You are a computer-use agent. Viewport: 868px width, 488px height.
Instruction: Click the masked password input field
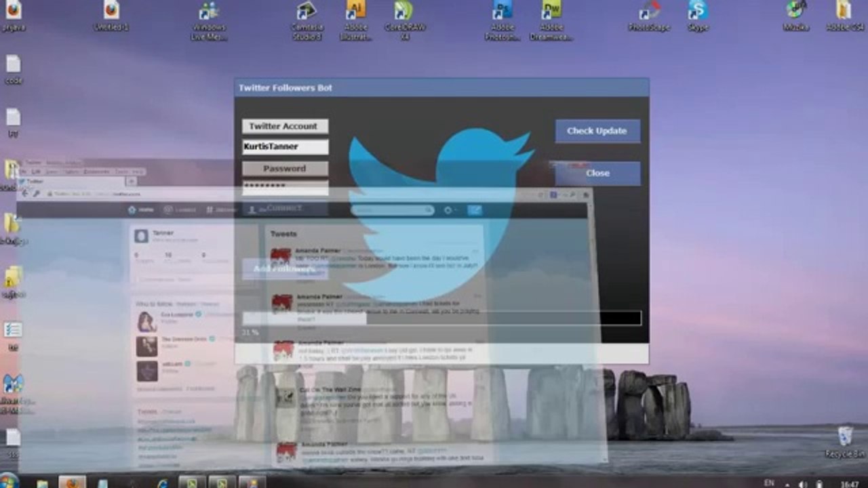coord(285,187)
